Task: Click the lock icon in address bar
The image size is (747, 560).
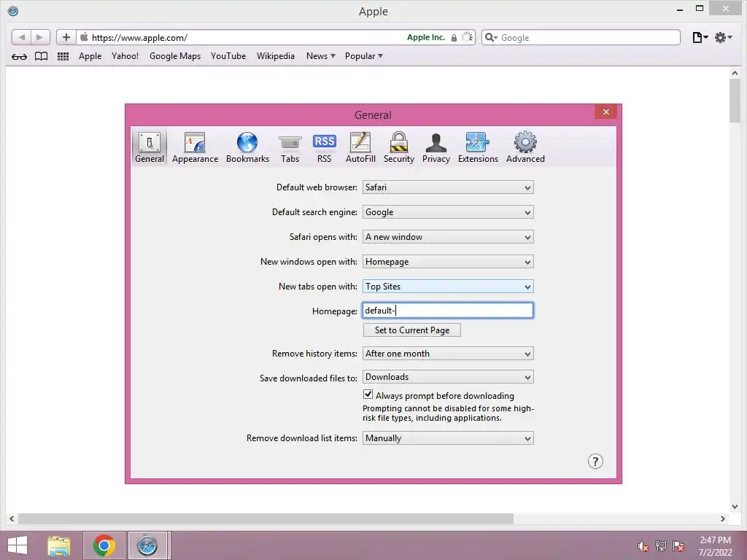Action: point(454,38)
